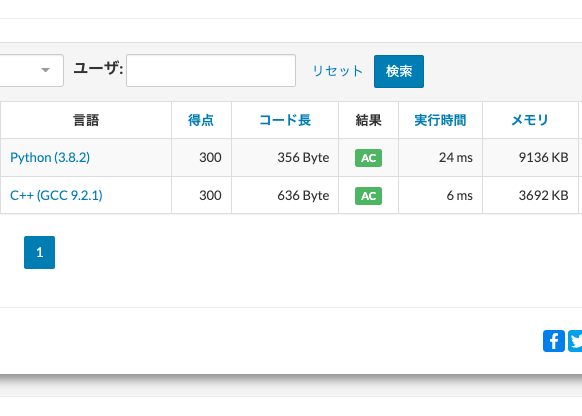Click the リセット link

click(x=337, y=71)
